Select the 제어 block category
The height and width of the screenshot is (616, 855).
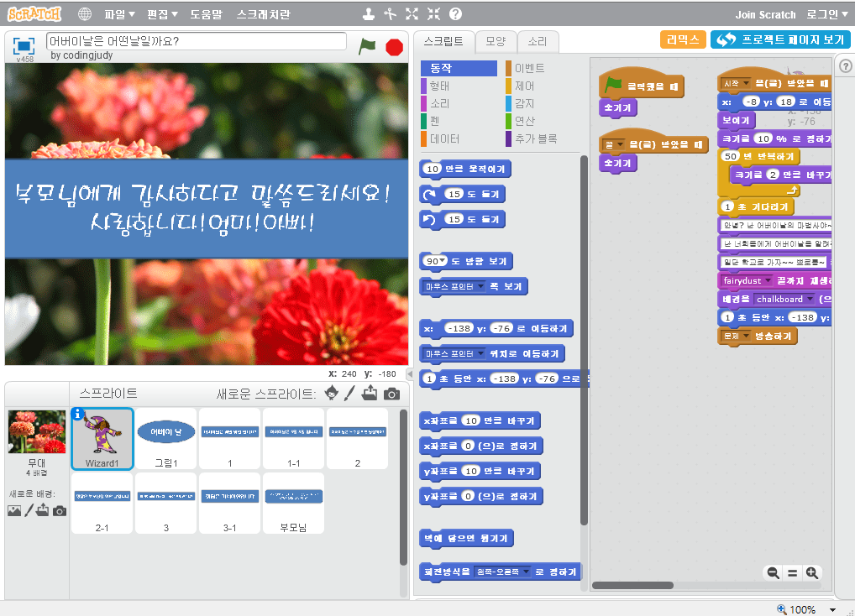(x=524, y=86)
